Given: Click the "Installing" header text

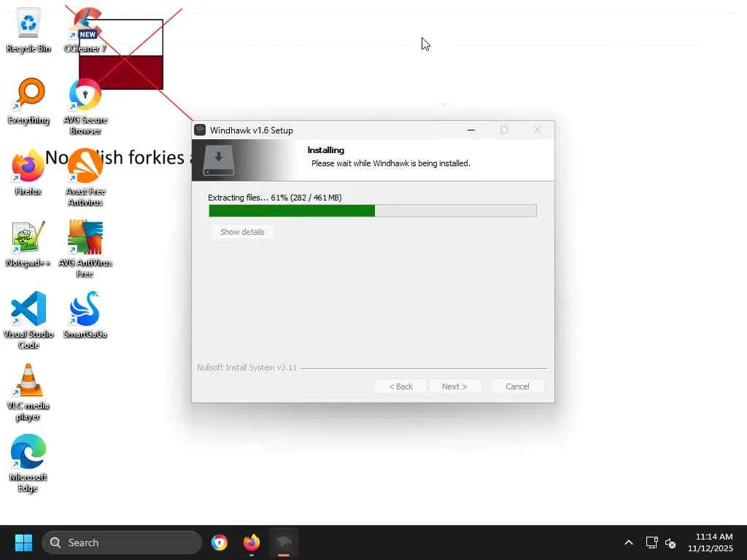Looking at the screenshot, I should point(326,150).
